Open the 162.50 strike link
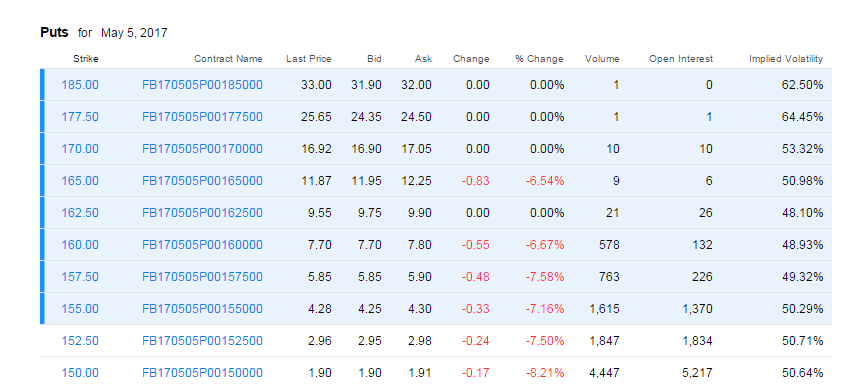The width and height of the screenshot is (858, 385). (80, 213)
